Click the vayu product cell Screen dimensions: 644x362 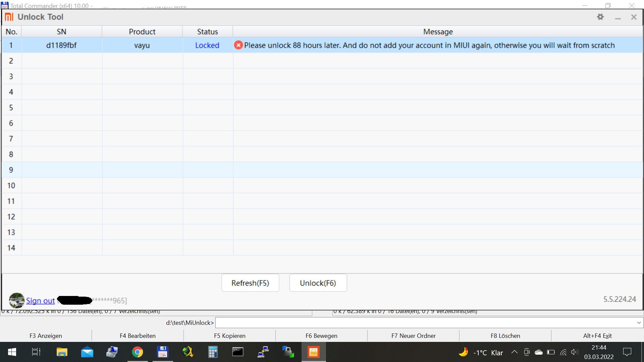(142, 45)
